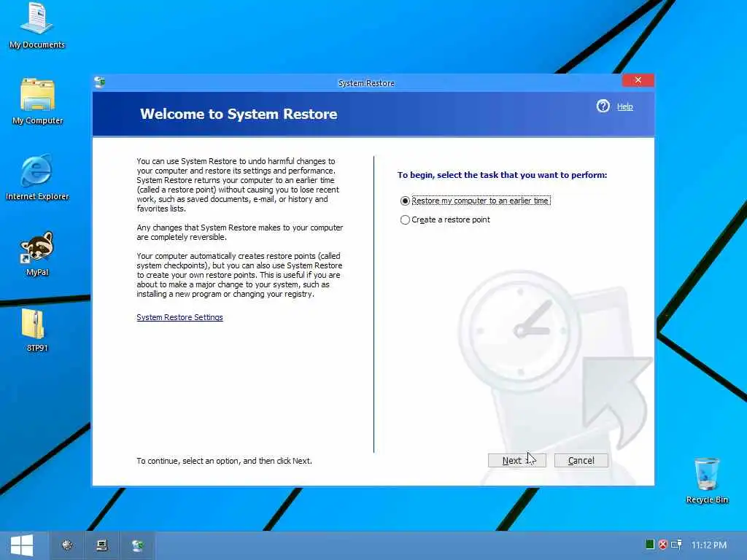Click the Help question mark icon
Screen dimensions: 747x560
[603, 106]
